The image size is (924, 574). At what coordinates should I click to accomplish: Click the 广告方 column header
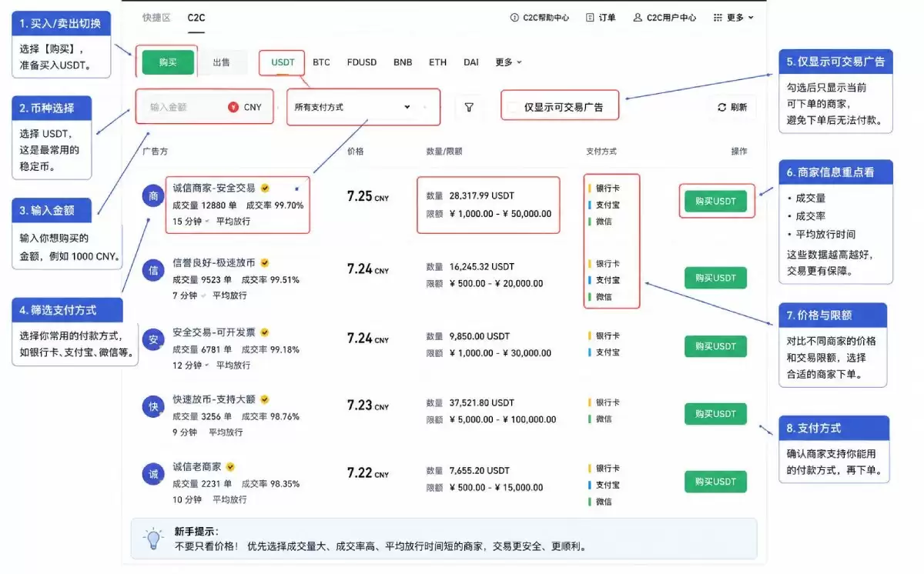[155, 152]
